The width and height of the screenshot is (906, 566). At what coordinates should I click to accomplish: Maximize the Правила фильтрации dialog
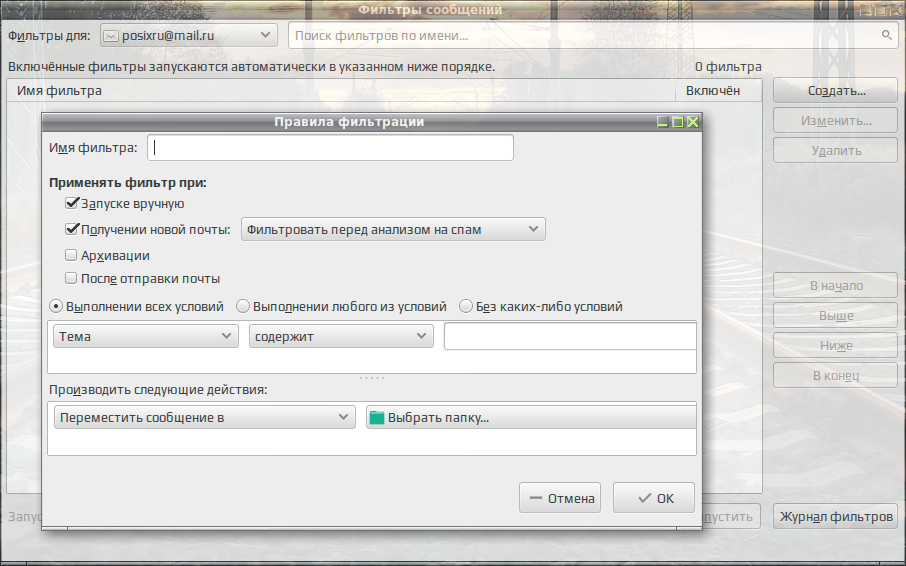678,122
